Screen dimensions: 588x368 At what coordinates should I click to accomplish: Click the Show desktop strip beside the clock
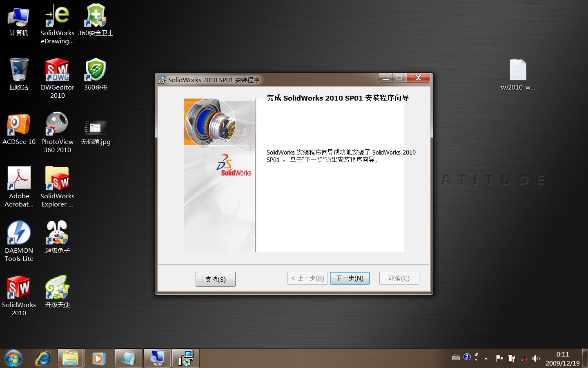[585, 359]
